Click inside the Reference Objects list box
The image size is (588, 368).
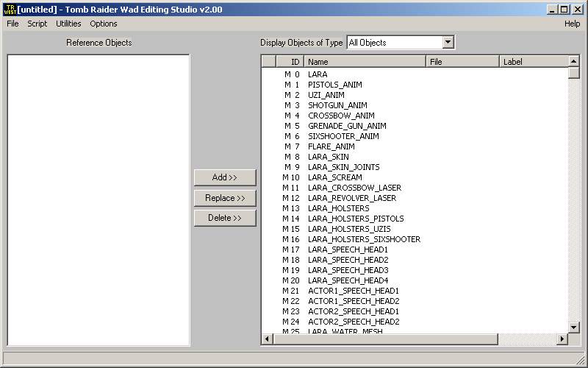[x=98, y=200]
